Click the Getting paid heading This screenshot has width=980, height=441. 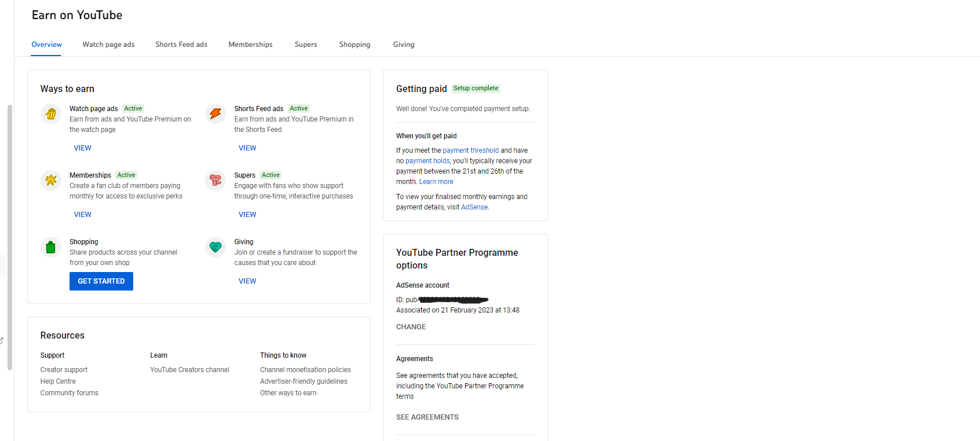421,89
